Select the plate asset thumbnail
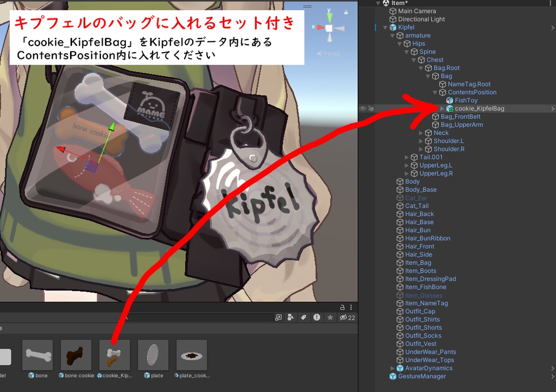The image size is (556, 392). point(153,355)
